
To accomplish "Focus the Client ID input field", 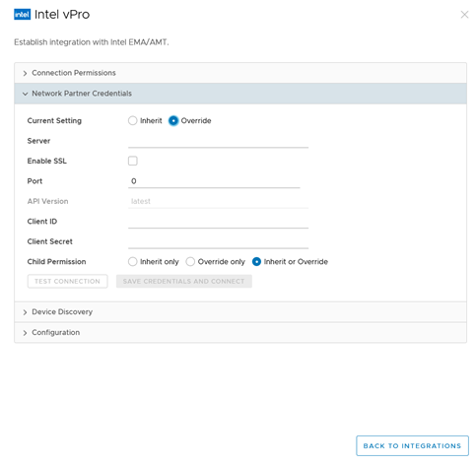I will 218,222.
